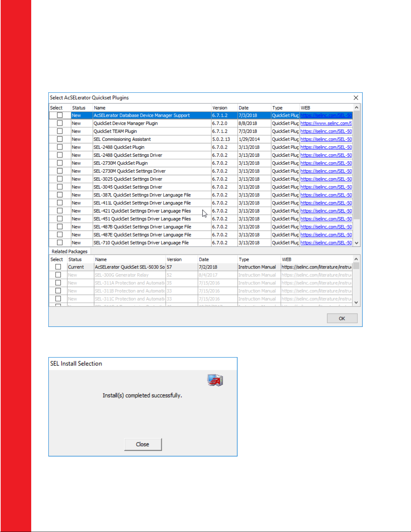This screenshot has width=411, height=532.
Task: Check the AcSELerator QuickSet SEL-5030 related package
Action: pyautogui.click(x=58, y=267)
